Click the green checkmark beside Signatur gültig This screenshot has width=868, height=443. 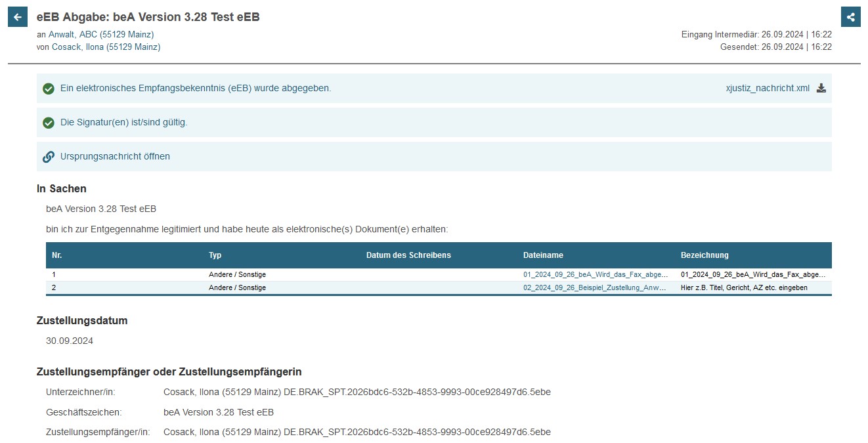pyautogui.click(x=48, y=123)
